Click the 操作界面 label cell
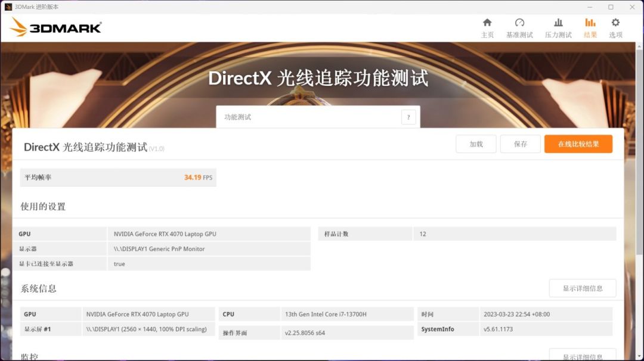The height and width of the screenshot is (361, 644). pyautogui.click(x=249, y=332)
